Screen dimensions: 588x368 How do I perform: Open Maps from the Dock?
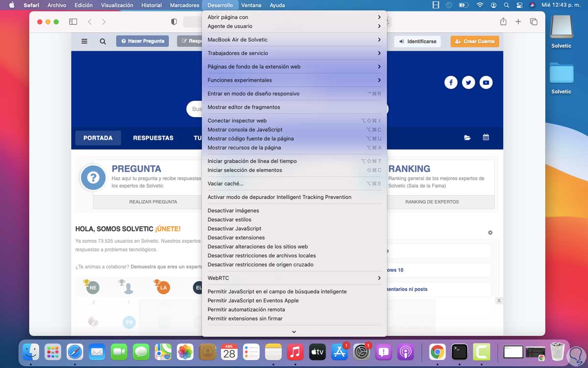tap(163, 351)
